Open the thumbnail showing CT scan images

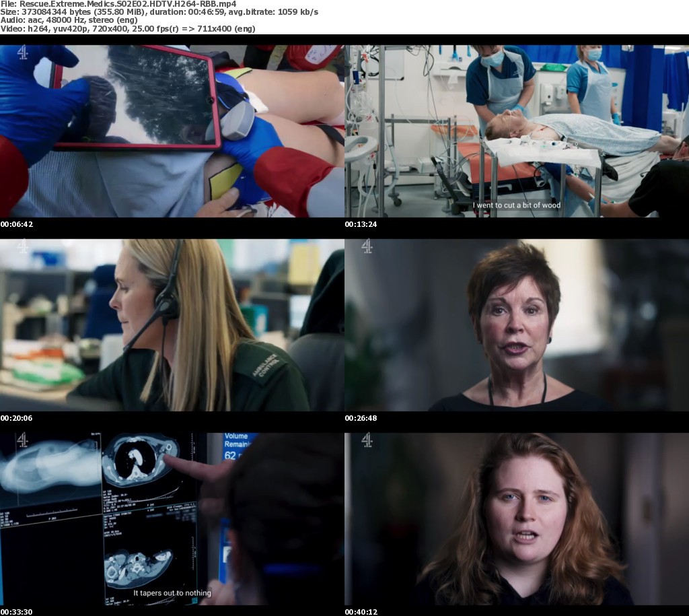pyautogui.click(x=172, y=519)
